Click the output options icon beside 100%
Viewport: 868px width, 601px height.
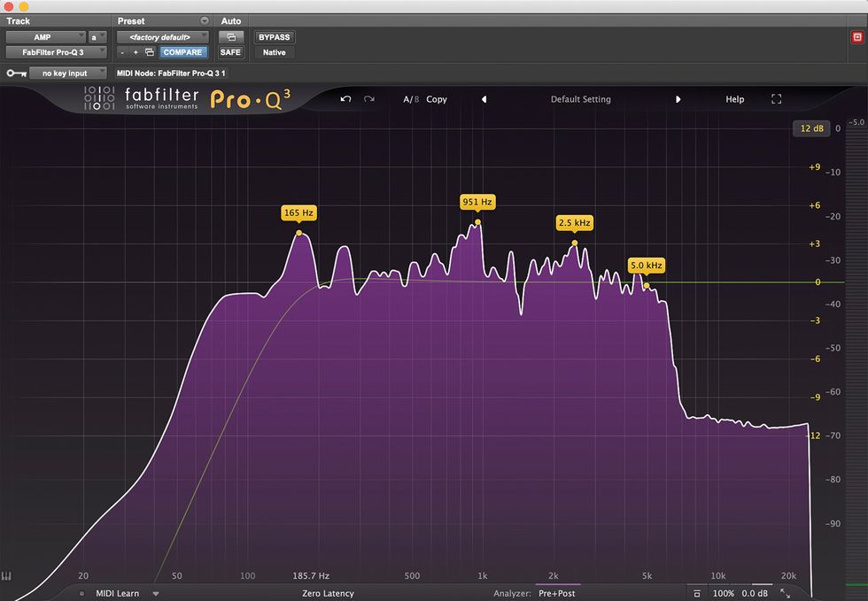[x=697, y=593]
